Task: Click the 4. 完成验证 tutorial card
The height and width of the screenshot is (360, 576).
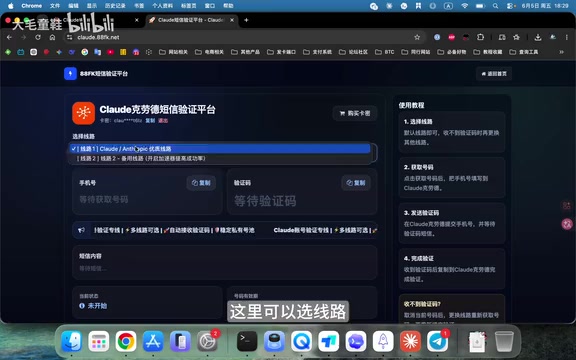Action: tap(451, 269)
